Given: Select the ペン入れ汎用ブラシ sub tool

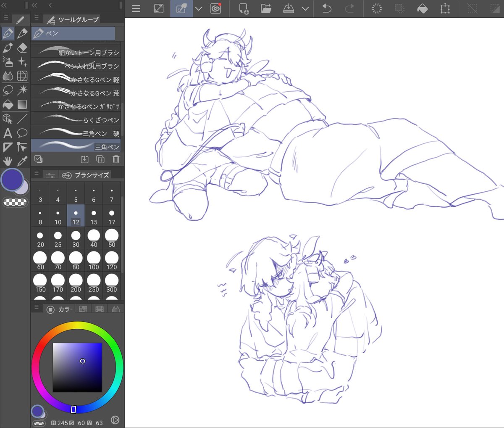Looking at the screenshot, I should pos(76,65).
